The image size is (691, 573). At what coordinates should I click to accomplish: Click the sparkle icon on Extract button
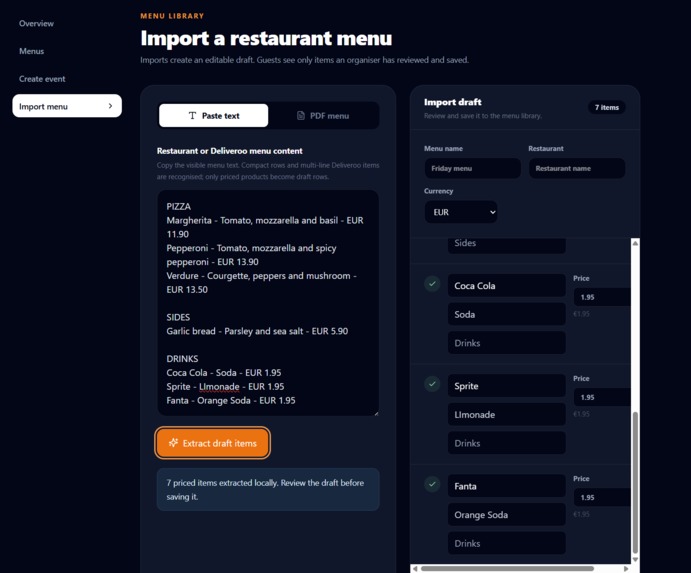pos(173,443)
